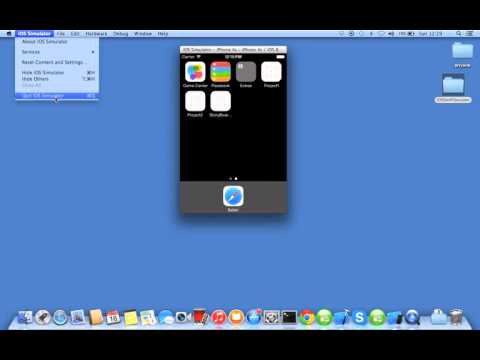Image resolution: width=480 pixels, height=360 pixels.
Task: Open the yellow Notes app in Dock
Action: point(131,318)
